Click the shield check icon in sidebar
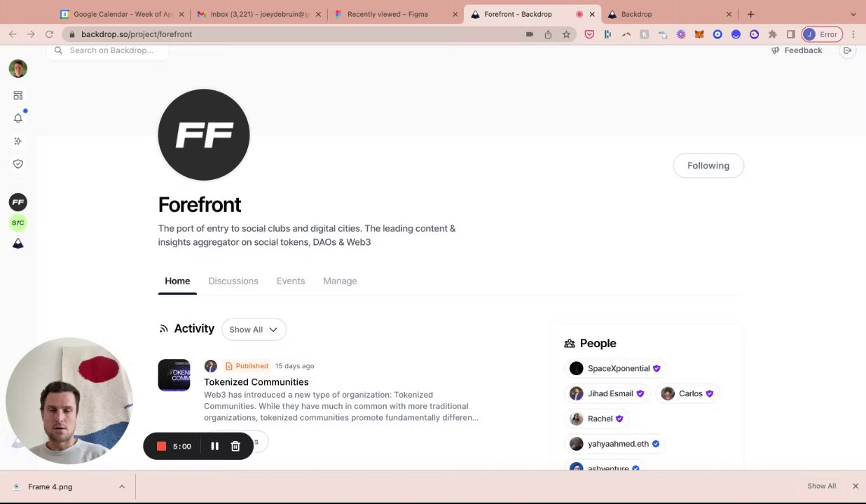The width and height of the screenshot is (866, 504). (x=18, y=164)
